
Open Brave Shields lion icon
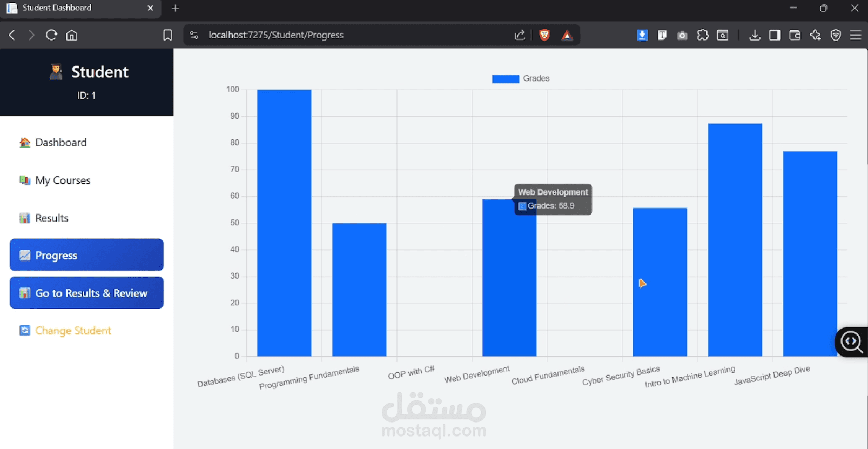pyautogui.click(x=544, y=35)
